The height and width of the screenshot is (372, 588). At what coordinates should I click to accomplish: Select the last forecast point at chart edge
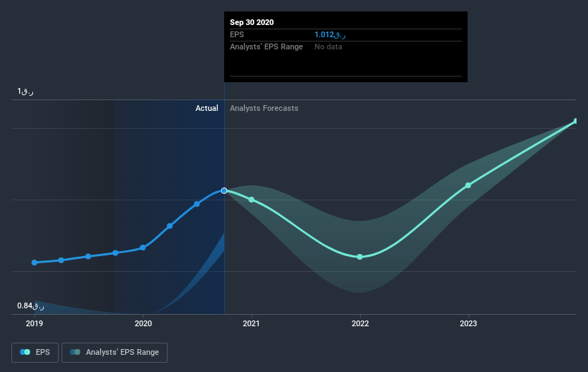coord(576,121)
